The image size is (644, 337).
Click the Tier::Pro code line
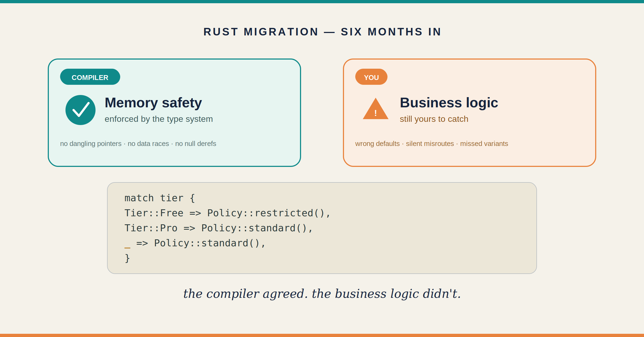(x=218, y=228)
